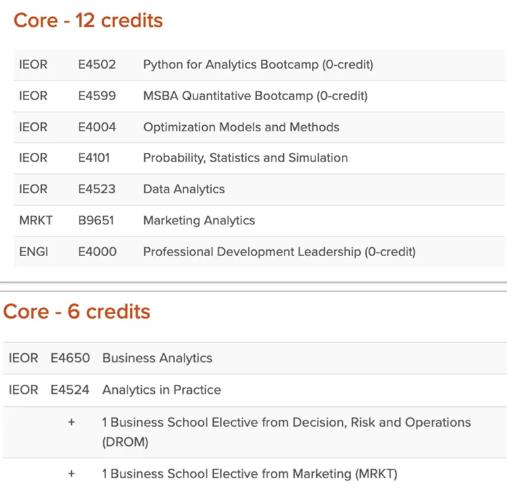Click course code E4650
Image resolution: width=507 pixels, height=496 pixels.
(70, 358)
